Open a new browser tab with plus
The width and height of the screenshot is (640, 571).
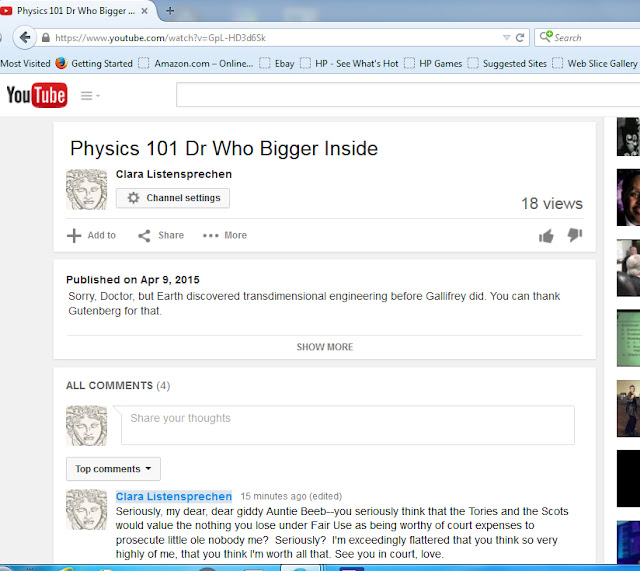click(170, 11)
